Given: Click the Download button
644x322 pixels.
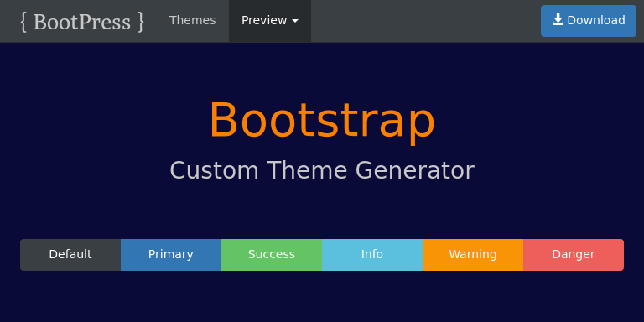Looking at the screenshot, I should pyautogui.click(x=588, y=20).
